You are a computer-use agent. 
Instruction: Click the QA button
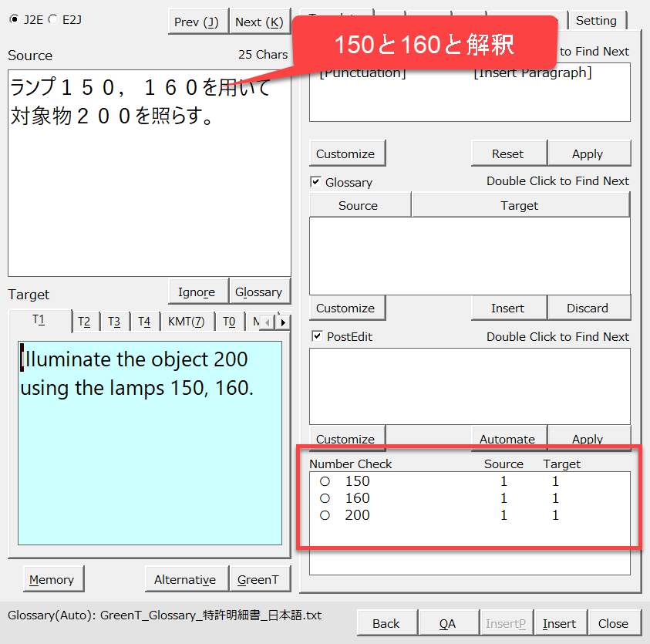(x=447, y=623)
